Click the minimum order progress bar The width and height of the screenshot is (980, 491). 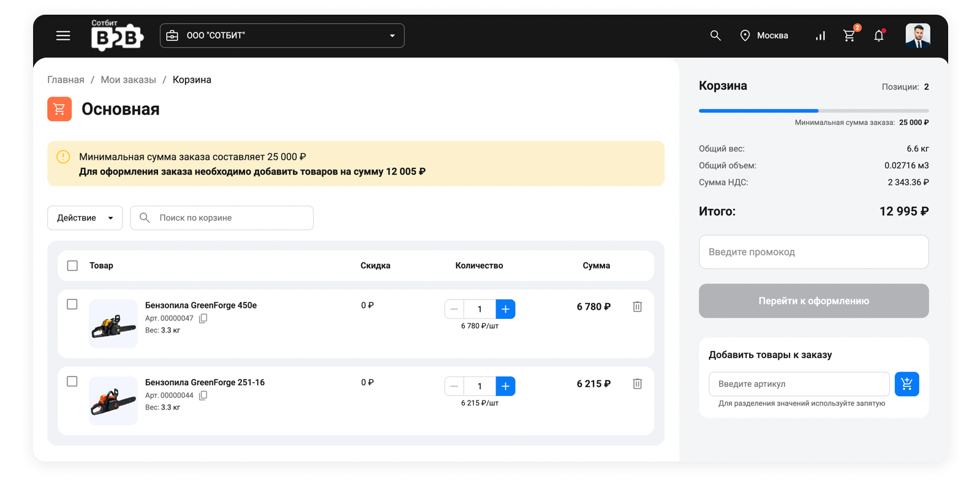click(813, 111)
